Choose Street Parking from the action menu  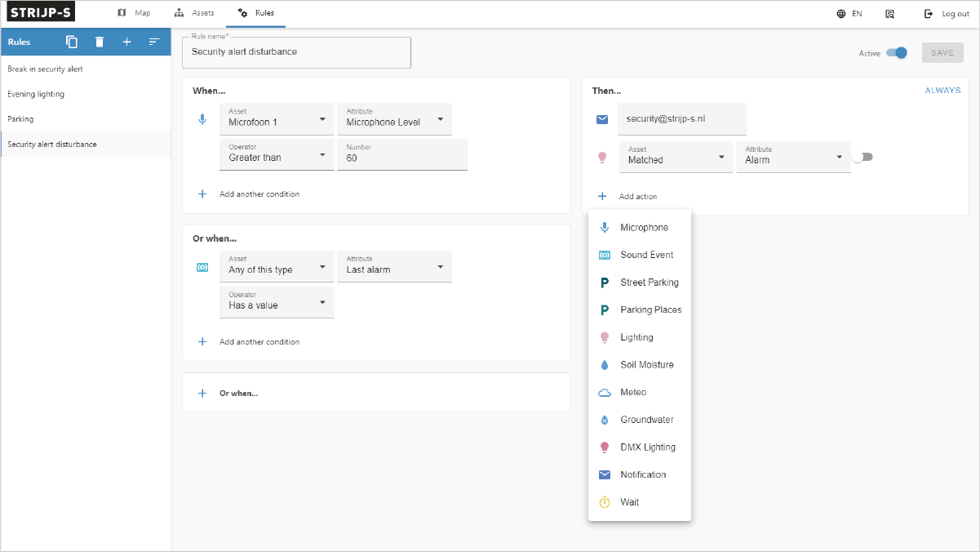point(640,283)
